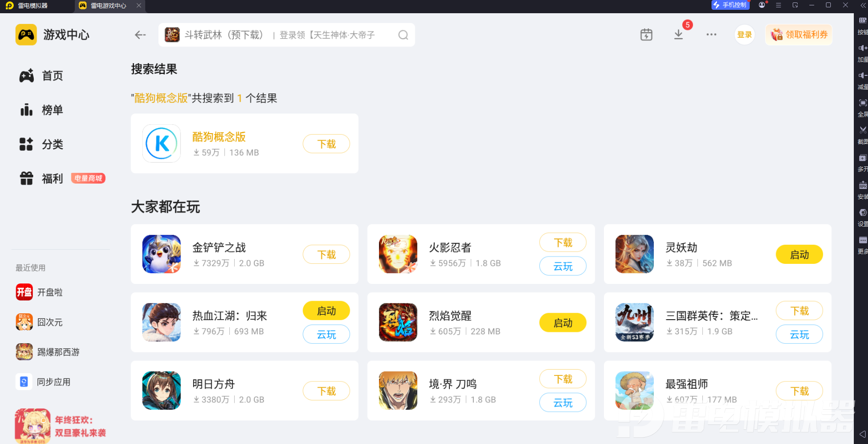Open the three-dot more options menu
This screenshot has height=444, width=868.
(x=712, y=35)
